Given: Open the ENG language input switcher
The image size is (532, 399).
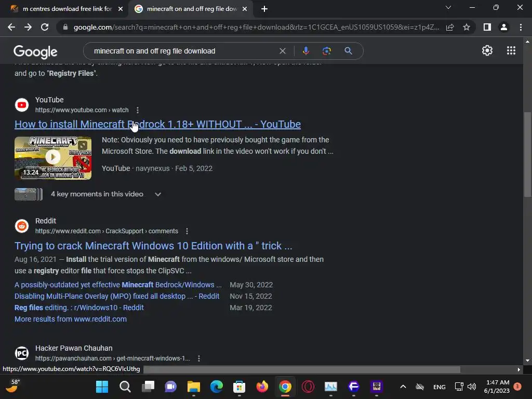Looking at the screenshot, I should click(x=440, y=387).
